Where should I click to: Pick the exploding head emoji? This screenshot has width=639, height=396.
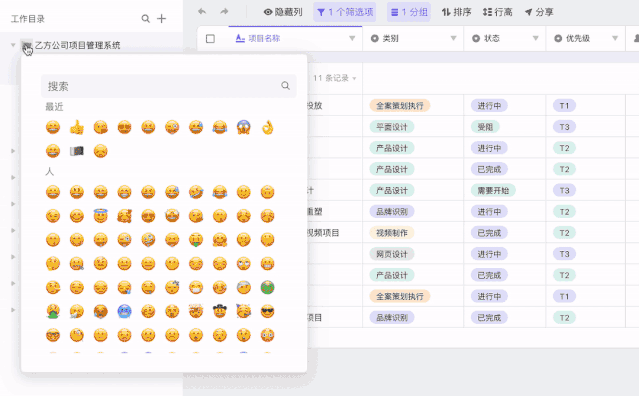(196, 311)
